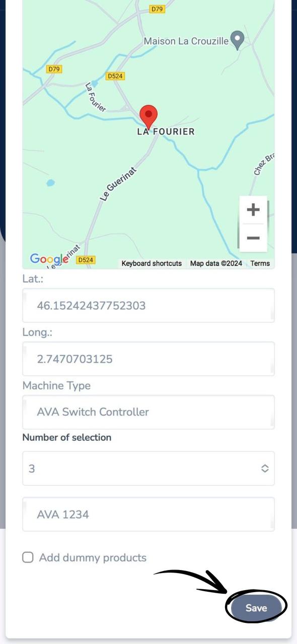Open the map Terms link
This screenshot has width=297, height=644.
point(260,263)
